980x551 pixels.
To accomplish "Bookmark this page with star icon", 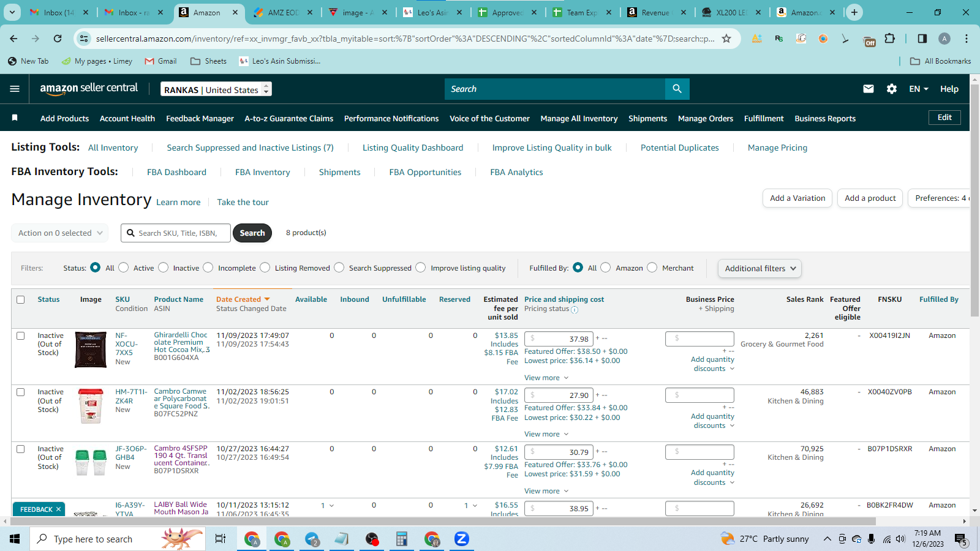I will (x=726, y=39).
